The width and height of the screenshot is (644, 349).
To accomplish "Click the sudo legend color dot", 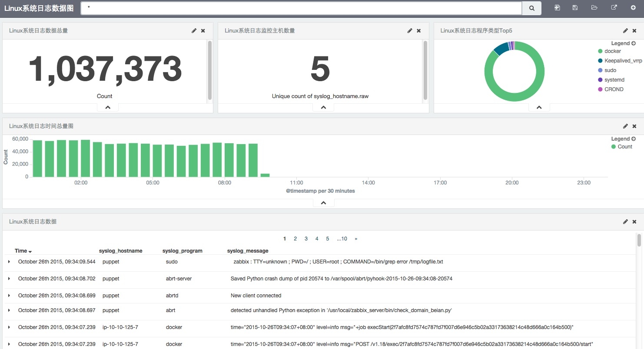I will click(601, 70).
